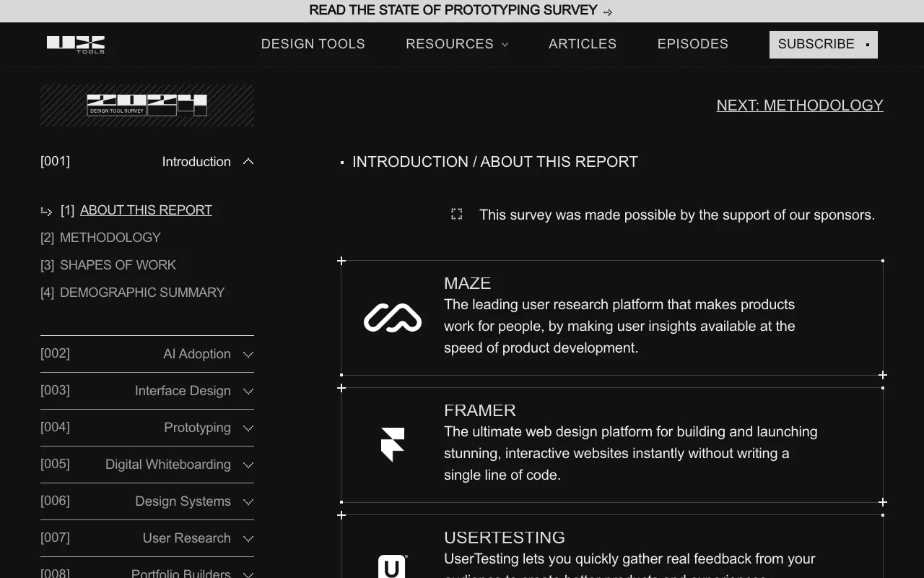
Task: Click the [001] section number
Action: [55, 161]
